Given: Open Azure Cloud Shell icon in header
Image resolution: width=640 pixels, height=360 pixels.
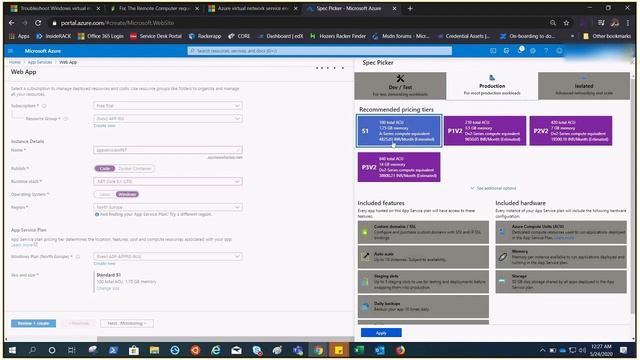Looking at the screenshot, I should (493, 51).
